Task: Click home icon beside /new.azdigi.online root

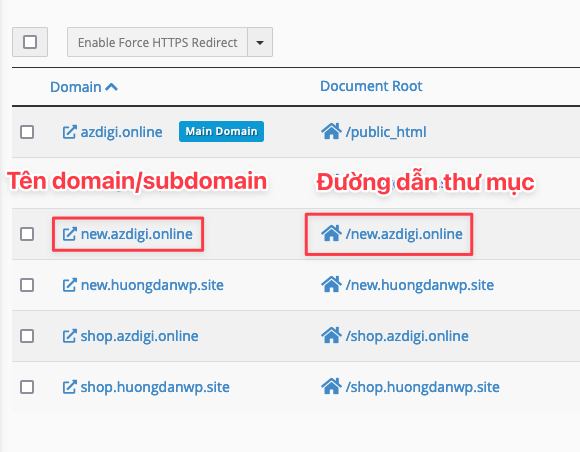Action: [x=331, y=233]
